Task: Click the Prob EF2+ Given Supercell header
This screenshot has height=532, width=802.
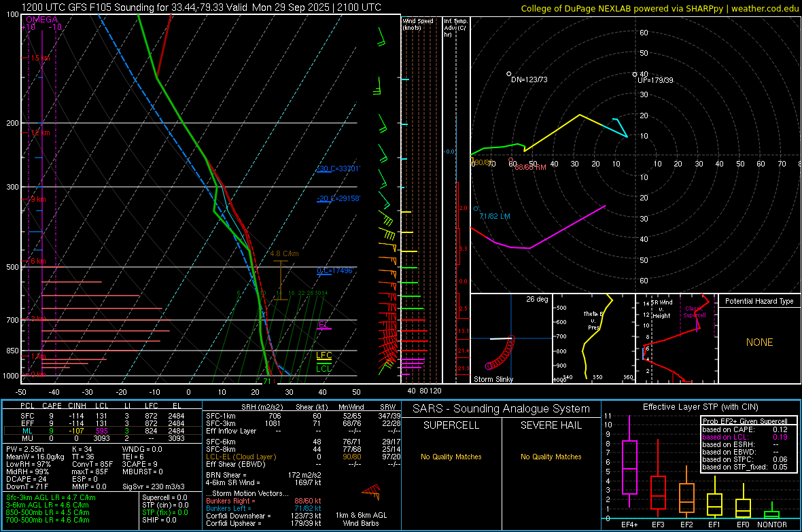Action: 745,421
